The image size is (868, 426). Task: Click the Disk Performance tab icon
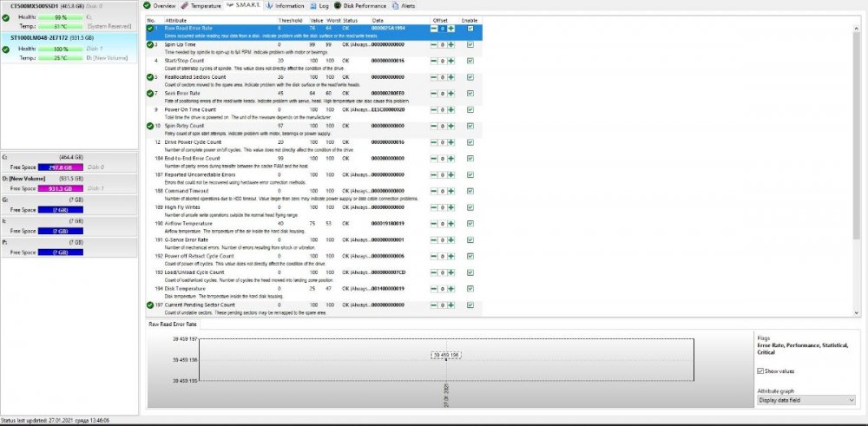pyautogui.click(x=339, y=5)
